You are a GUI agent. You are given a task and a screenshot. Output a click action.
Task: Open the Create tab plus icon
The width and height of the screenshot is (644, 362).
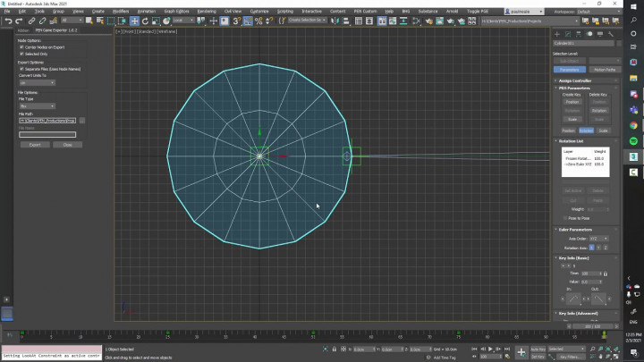[x=557, y=34]
